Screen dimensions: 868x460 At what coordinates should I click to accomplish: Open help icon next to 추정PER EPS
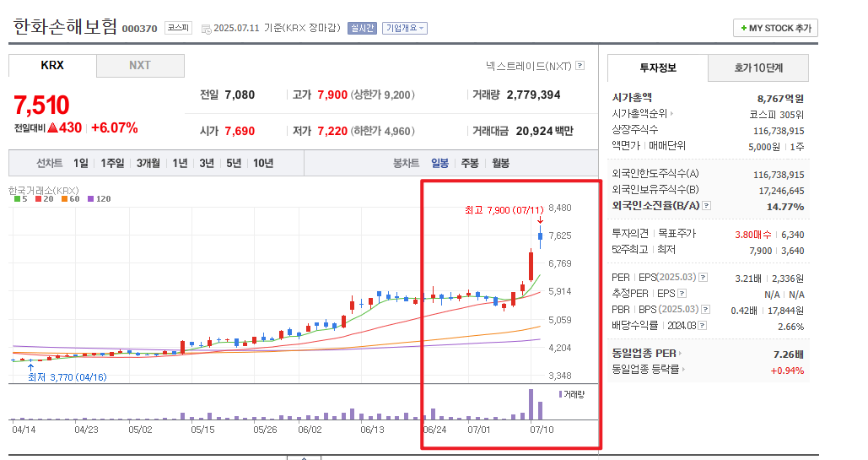click(x=682, y=293)
